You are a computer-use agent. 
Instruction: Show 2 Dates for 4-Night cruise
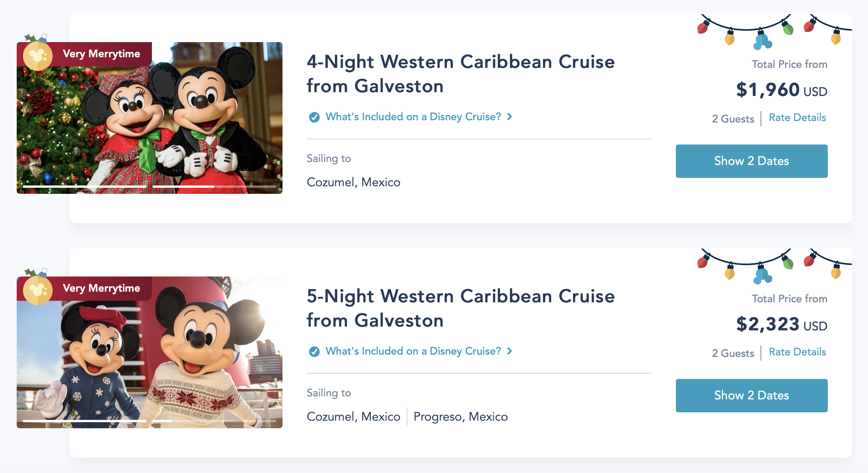coord(751,161)
